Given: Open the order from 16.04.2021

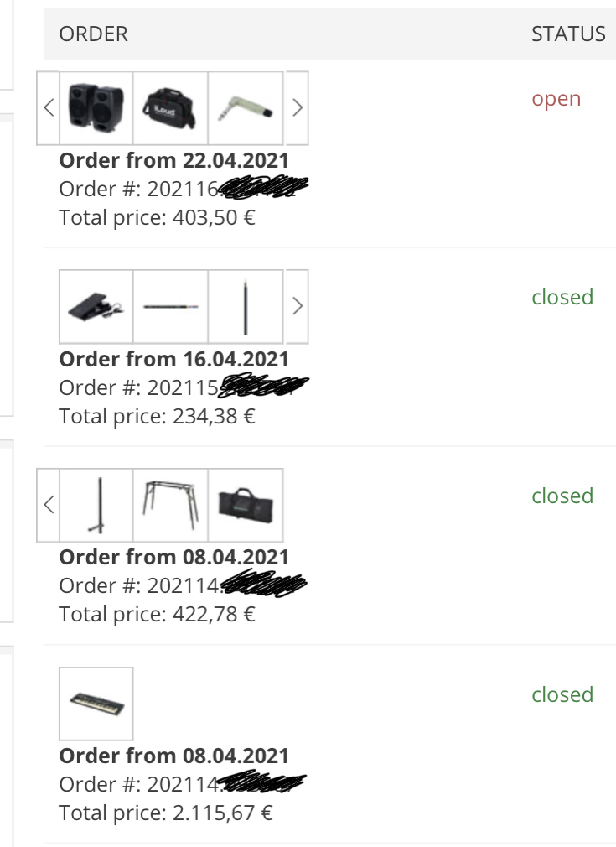Looking at the screenshot, I should (173, 359).
